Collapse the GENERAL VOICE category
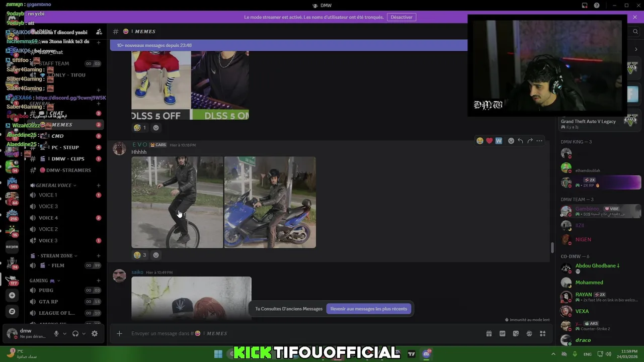The image size is (644, 362). pos(53,186)
